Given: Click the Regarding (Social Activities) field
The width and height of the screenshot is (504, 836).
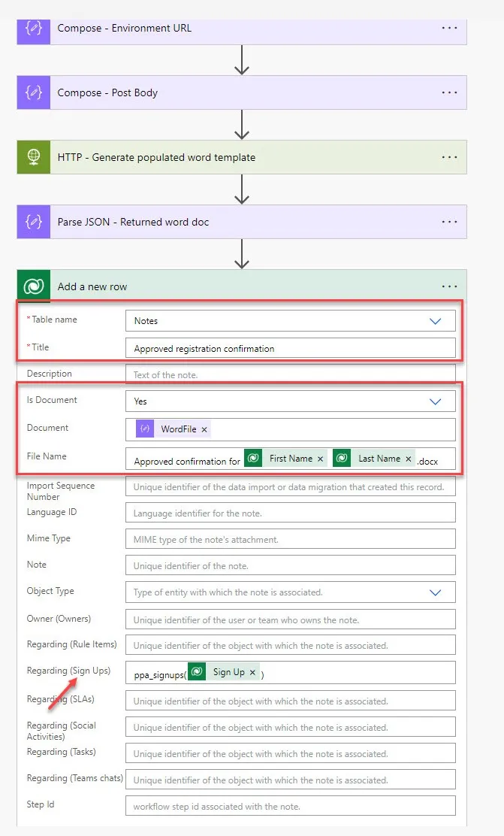Looking at the screenshot, I should [291, 727].
